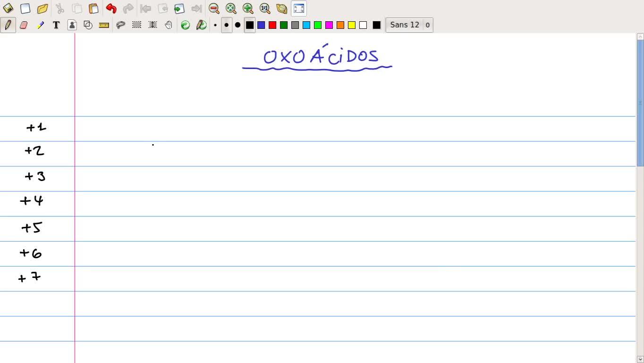Click the scroll down arrow of the scrollbar
The width and height of the screenshot is (644, 363).
click(x=640, y=359)
